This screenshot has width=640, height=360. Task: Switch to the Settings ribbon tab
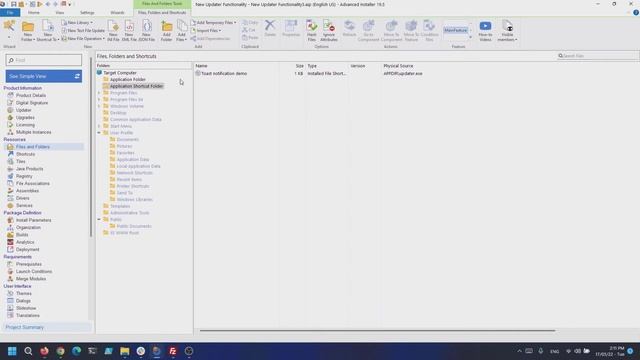click(x=87, y=13)
